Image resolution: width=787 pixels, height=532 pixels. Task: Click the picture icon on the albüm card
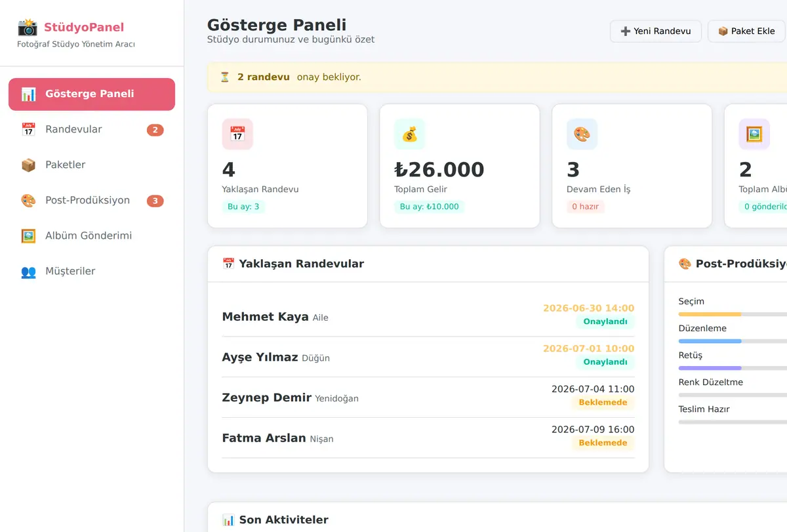754,134
